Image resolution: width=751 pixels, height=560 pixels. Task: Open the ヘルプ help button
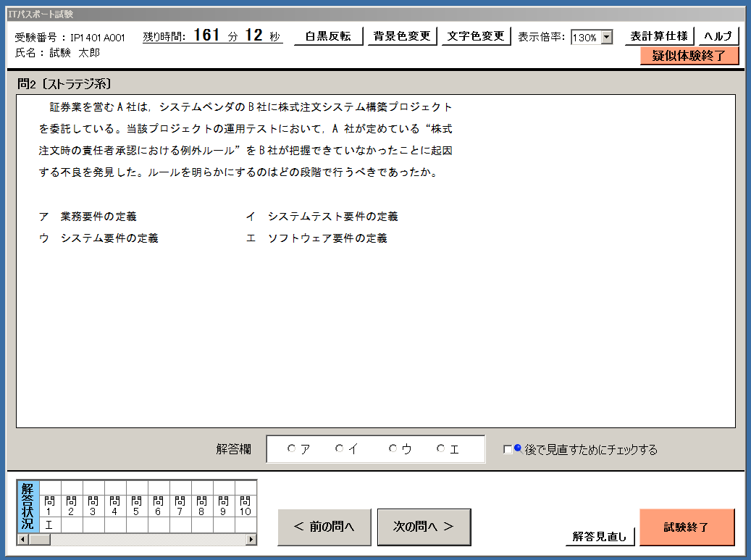(718, 36)
